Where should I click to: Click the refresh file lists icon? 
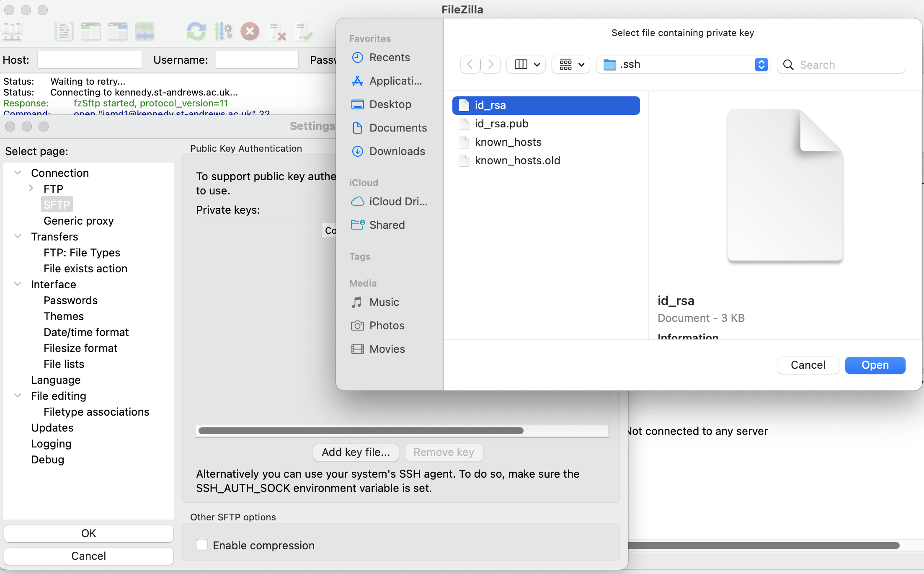pyautogui.click(x=196, y=32)
